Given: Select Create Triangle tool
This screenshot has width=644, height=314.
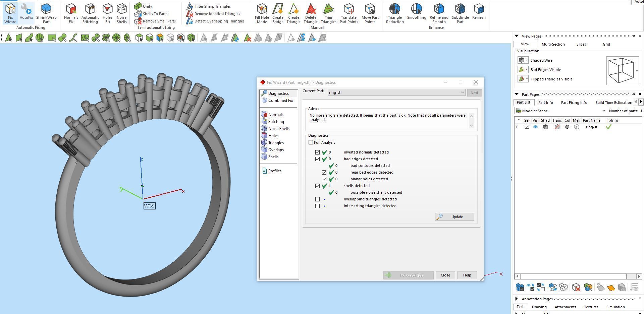Looking at the screenshot, I should pyautogui.click(x=293, y=13).
